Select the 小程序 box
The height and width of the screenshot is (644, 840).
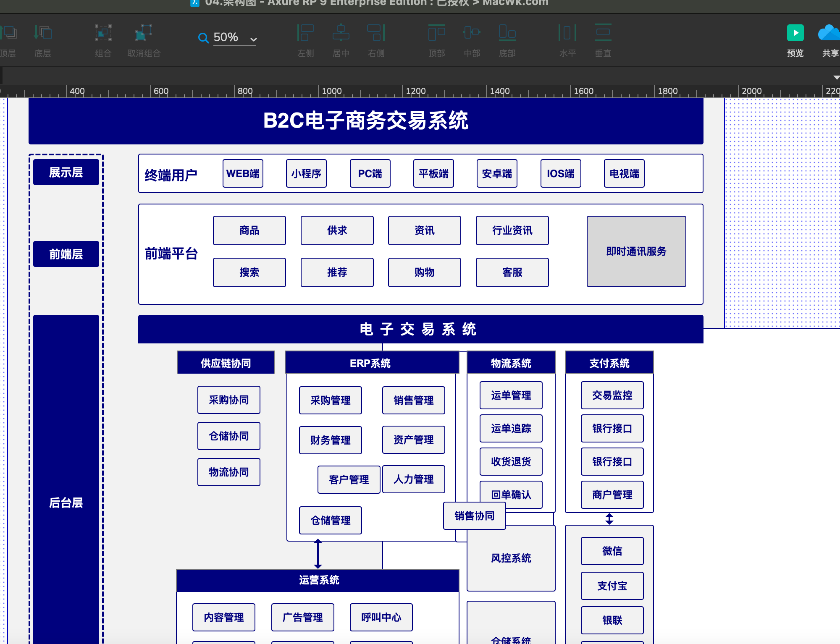coord(306,173)
